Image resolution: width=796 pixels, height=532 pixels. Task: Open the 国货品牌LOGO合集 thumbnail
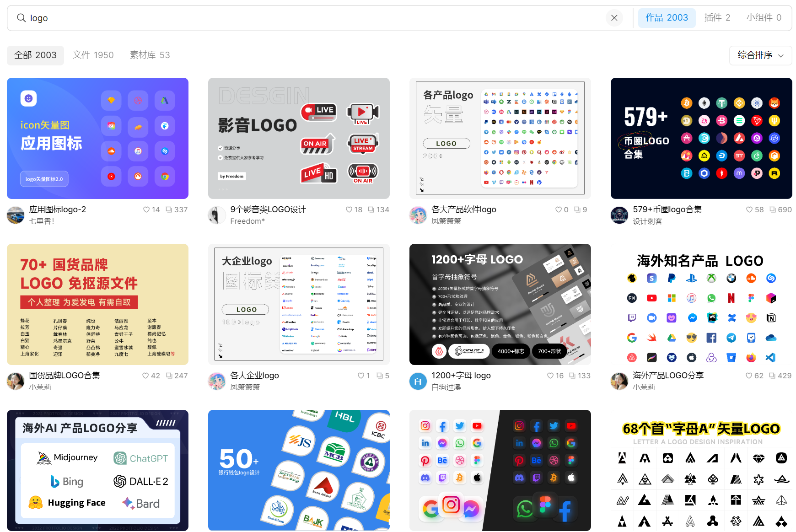pos(97,304)
